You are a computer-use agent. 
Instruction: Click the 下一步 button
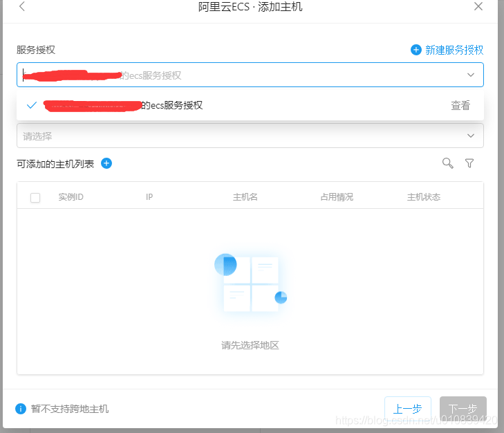(463, 409)
